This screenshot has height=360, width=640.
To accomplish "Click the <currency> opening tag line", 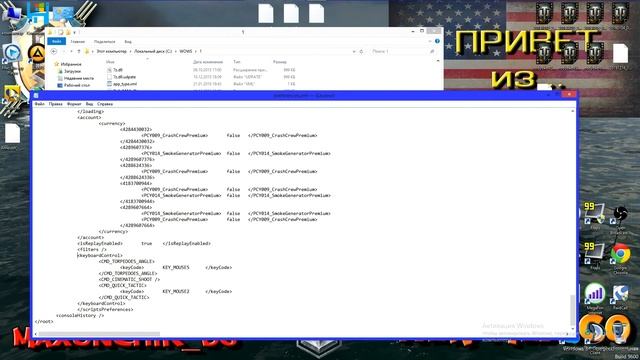I will pyautogui.click(x=112, y=123).
